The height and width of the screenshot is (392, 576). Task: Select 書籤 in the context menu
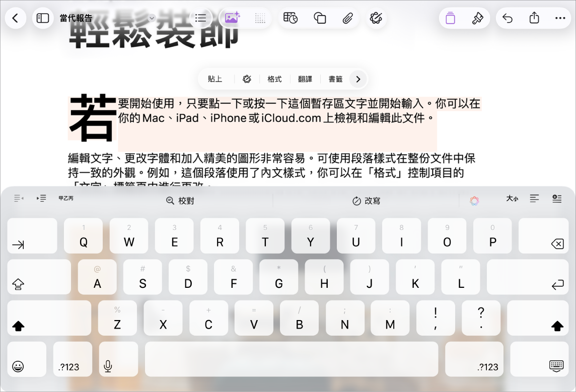(x=335, y=79)
